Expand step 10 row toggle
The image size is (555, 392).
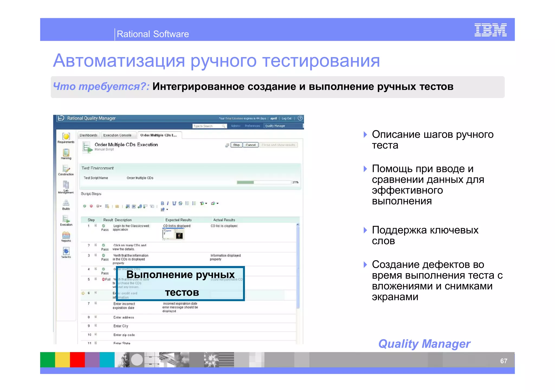[96, 334]
